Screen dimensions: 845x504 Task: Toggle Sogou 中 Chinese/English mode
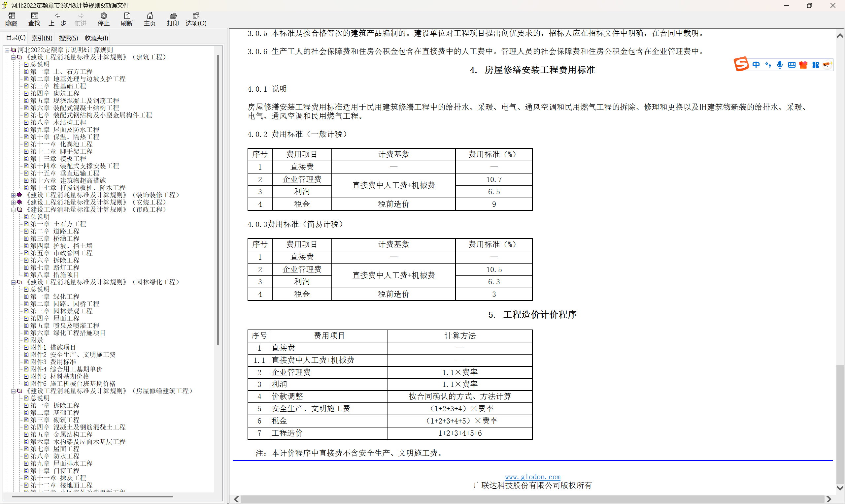click(x=756, y=65)
